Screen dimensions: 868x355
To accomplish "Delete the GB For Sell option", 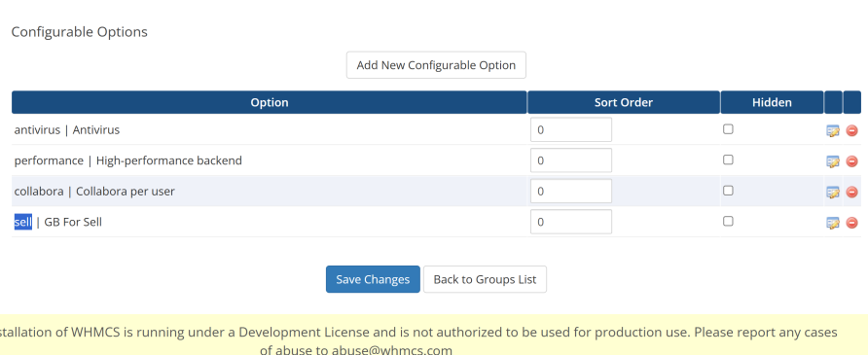I will tap(852, 223).
